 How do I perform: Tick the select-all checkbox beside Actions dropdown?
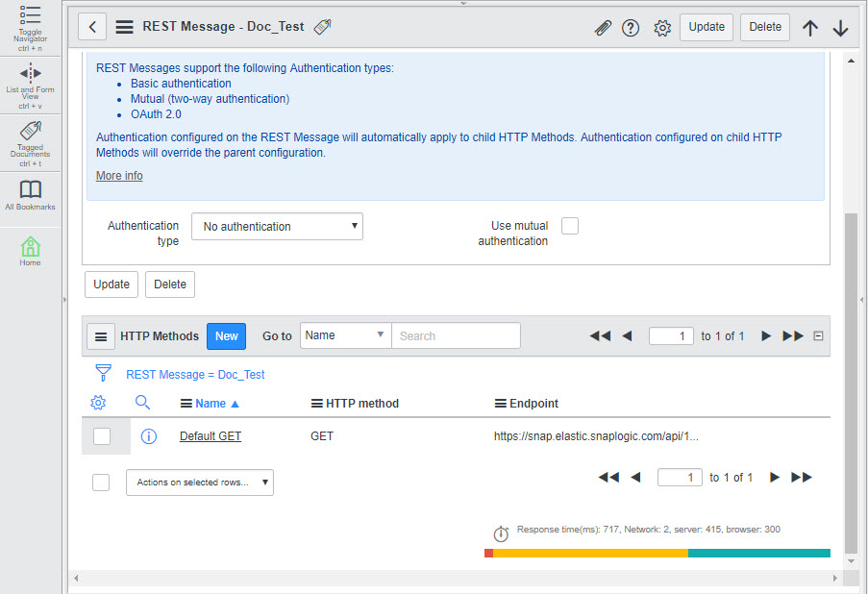click(101, 483)
